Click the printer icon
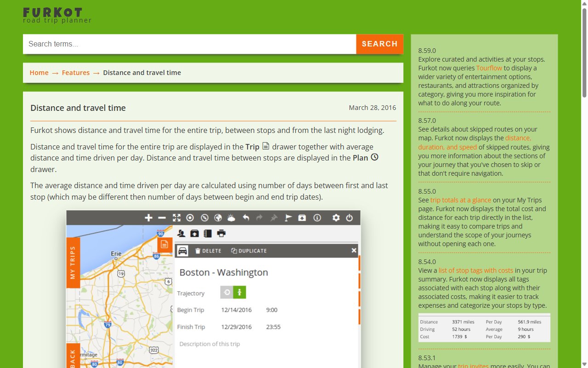 tap(221, 233)
